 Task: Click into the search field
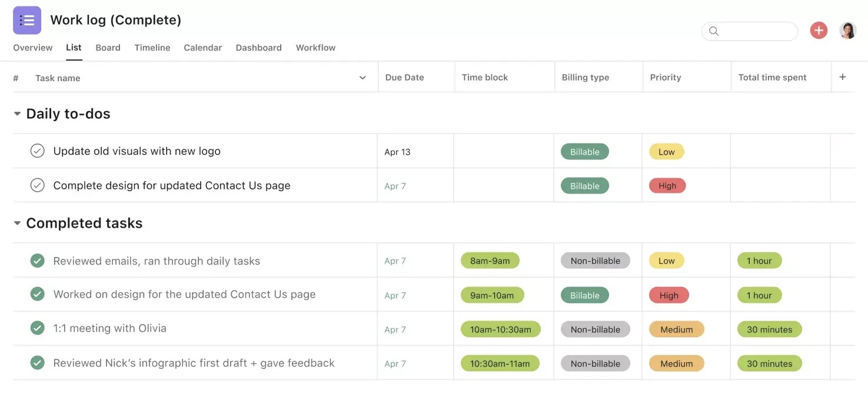(750, 31)
